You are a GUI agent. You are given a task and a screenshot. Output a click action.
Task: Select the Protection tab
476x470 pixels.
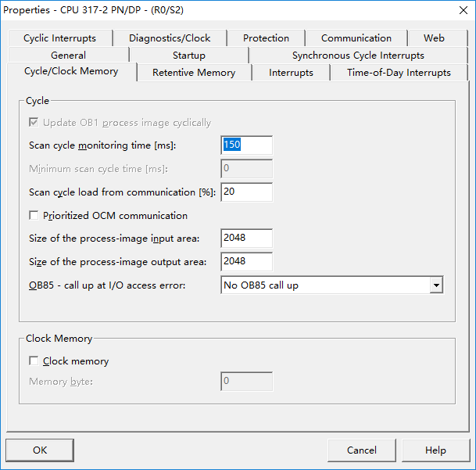(266, 38)
